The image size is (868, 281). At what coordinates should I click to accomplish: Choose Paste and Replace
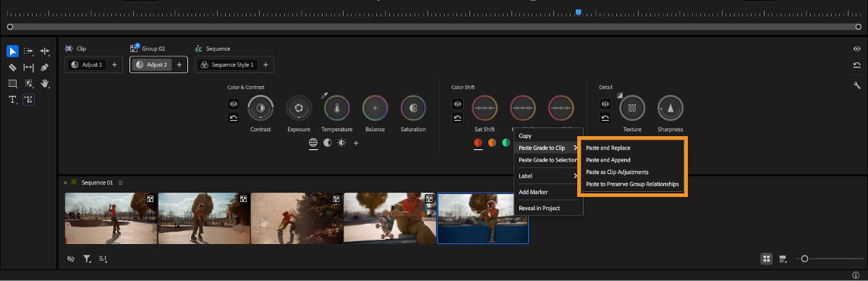coord(633,148)
